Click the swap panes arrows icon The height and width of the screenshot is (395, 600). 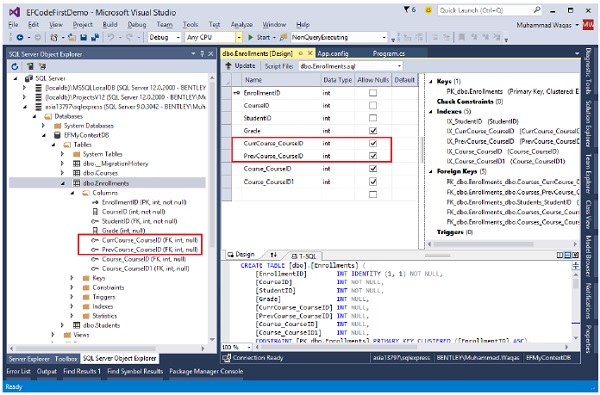pos(273,255)
